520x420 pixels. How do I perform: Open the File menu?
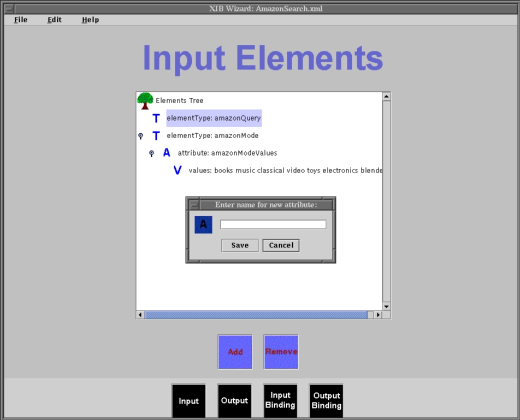(21, 20)
